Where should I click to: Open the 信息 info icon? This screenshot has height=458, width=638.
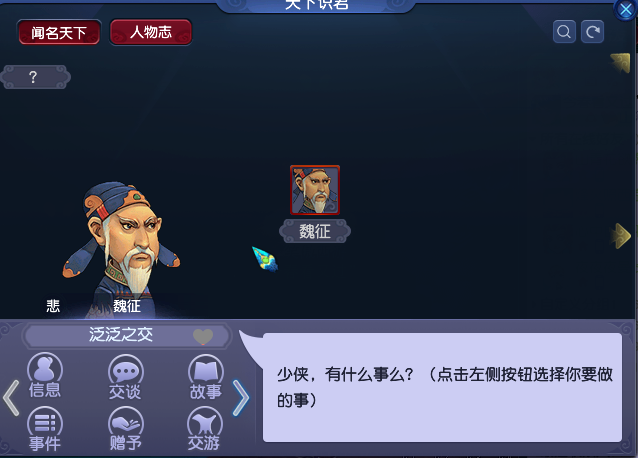tap(45, 375)
